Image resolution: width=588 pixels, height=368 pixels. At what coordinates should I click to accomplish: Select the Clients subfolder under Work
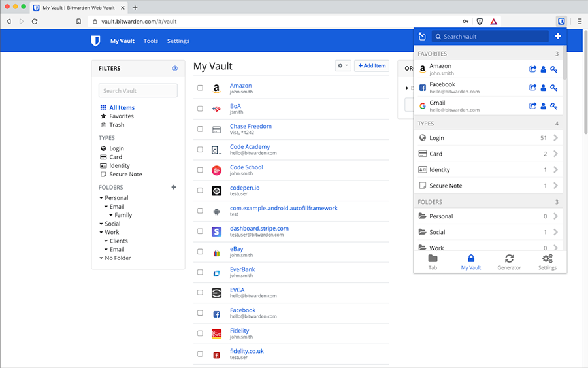pos(118,241)
